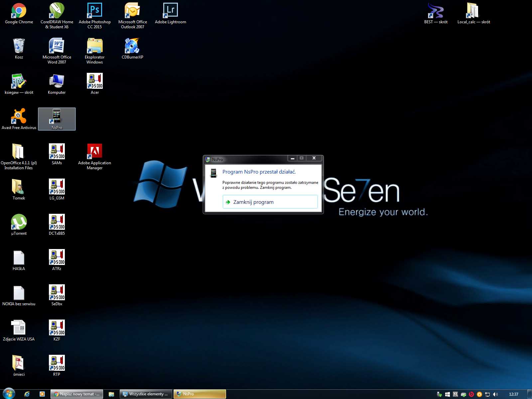
Task: Select the Adobe Lightroom desktop icon
Action: click(171, 14)
